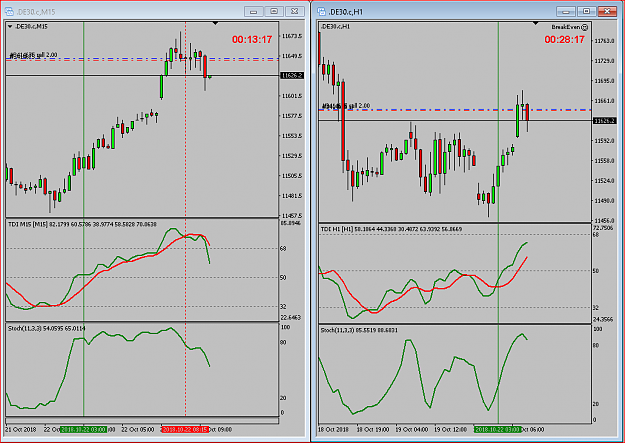Click the 19 Oct 04:00 label on H1 time axis
This screenshot has width=625, height=443.
[411, 430]
